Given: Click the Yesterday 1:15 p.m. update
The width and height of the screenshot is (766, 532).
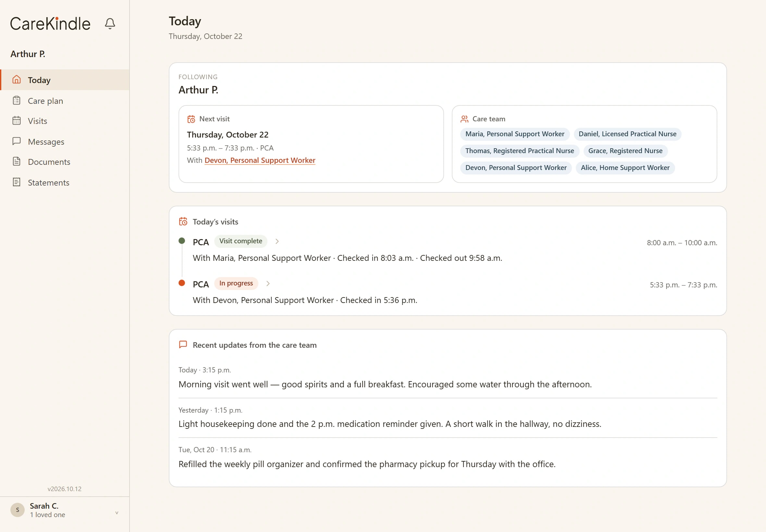Looking at the screenshot, I should [448, 418].
